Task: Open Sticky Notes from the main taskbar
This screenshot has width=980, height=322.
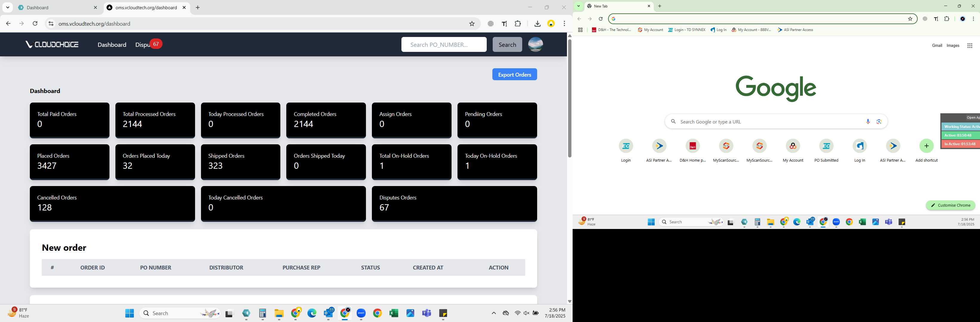Action: [443, 313]
